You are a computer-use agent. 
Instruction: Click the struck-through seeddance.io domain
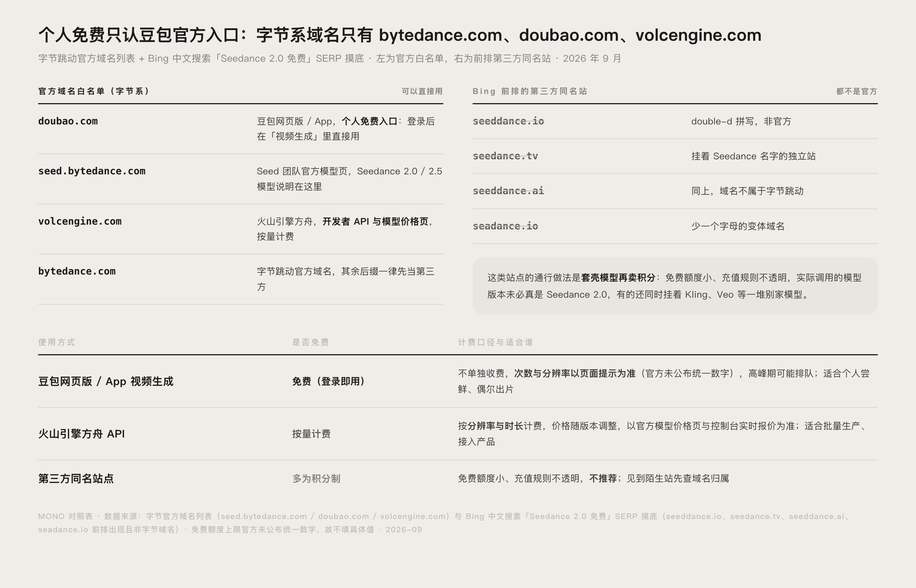[508, 121]
